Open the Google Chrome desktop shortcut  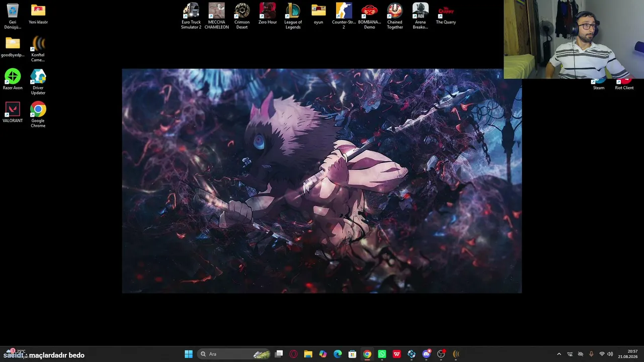38,115
